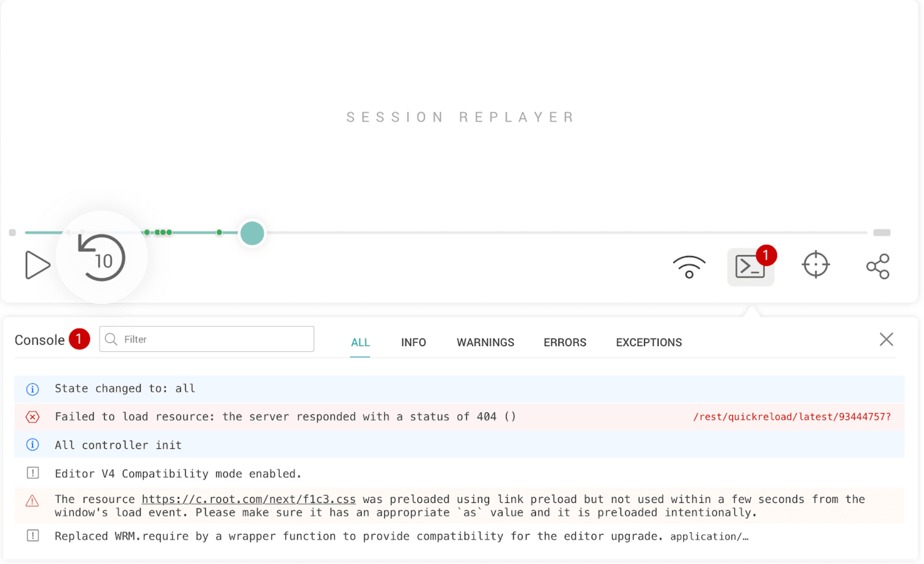Click the crosshair inspect icon
The width and height of the screenshot is (924, 564).
point(816,265)
